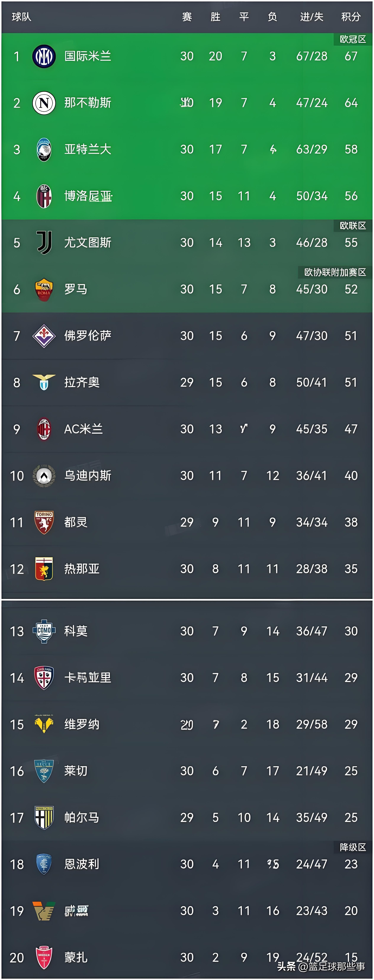The image size is (374, 980).
Task: Open the Fiorentina purple diamond crest
Action: [x=44, y=336]
